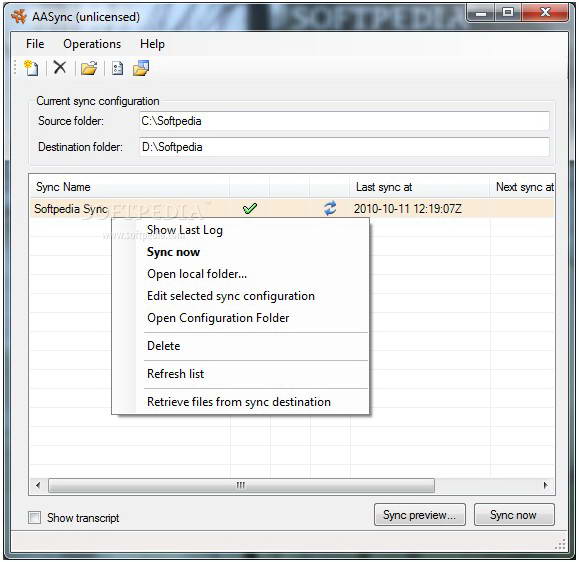The width and height of the screenshot is (579, 562).
Task: Select the Softpedia Sync row name
Action: [71, 209]
